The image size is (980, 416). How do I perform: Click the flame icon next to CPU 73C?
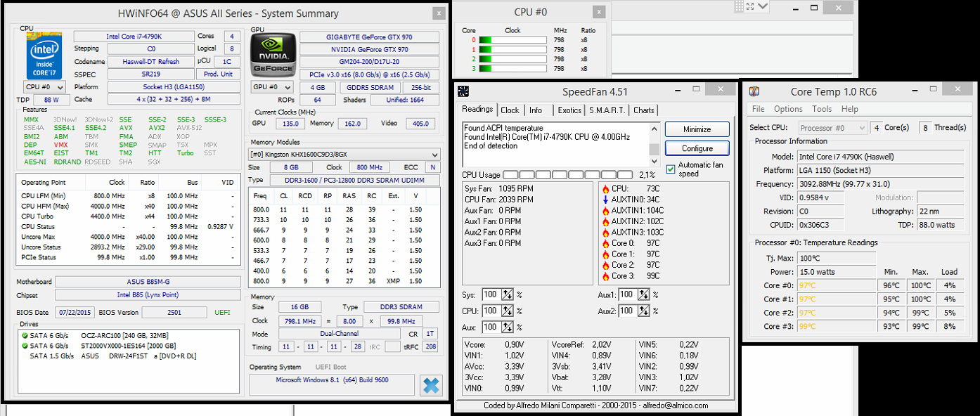click(x=605, y=188)
